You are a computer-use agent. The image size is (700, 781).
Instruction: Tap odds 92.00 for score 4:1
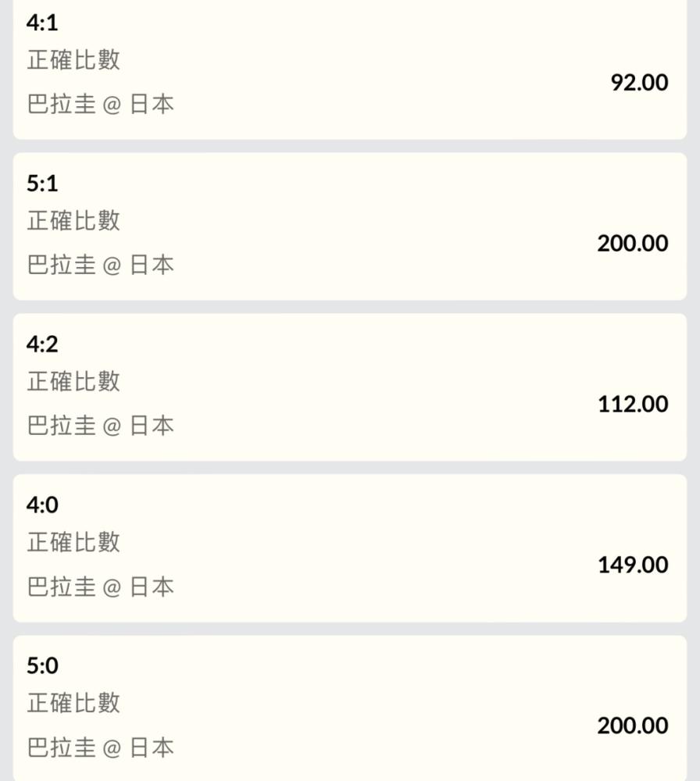pos(639,83)
